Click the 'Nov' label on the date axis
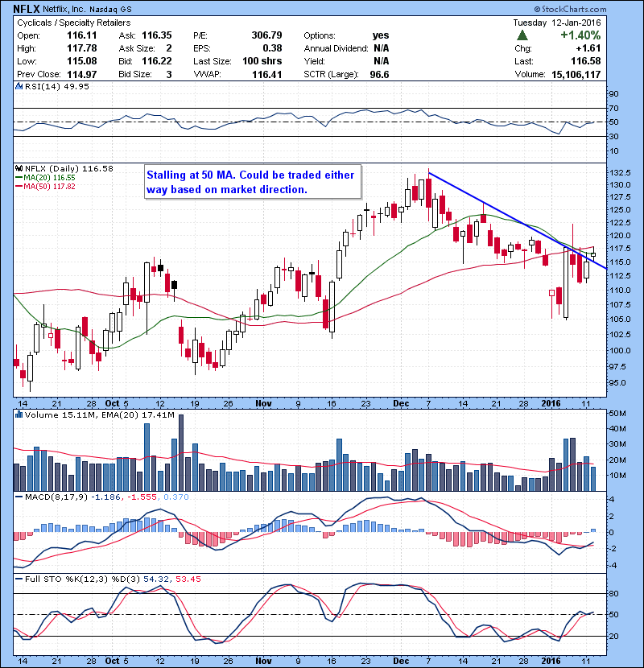The height and width of the screenshot is (668, 644). (264, 402)
